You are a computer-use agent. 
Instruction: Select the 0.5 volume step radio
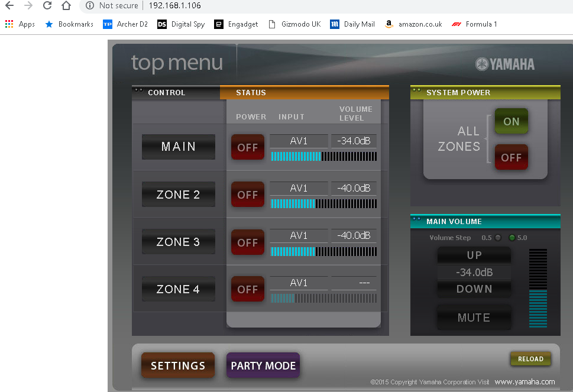coord(498,238)
